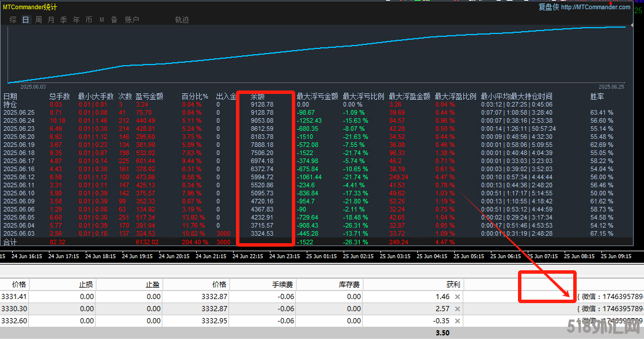Click the 盈亏金额 column header

[x=150, y=97]
